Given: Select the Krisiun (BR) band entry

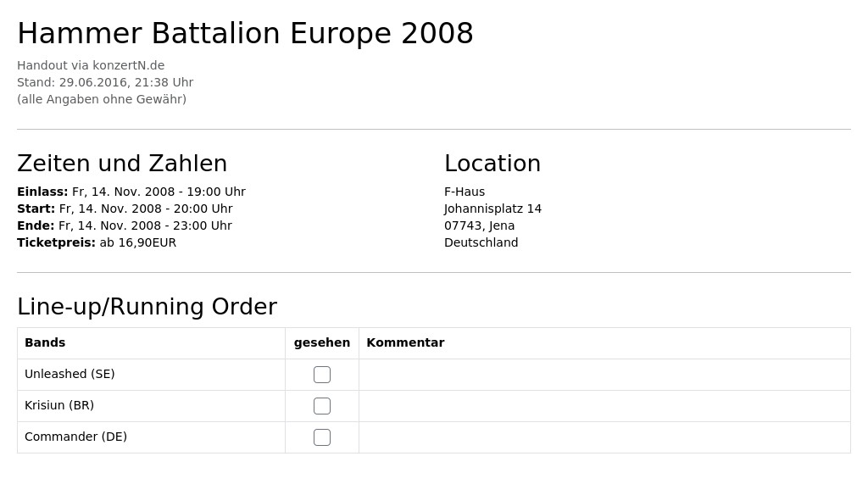Looking at the screenshot, I should click(x=59, y=406).
